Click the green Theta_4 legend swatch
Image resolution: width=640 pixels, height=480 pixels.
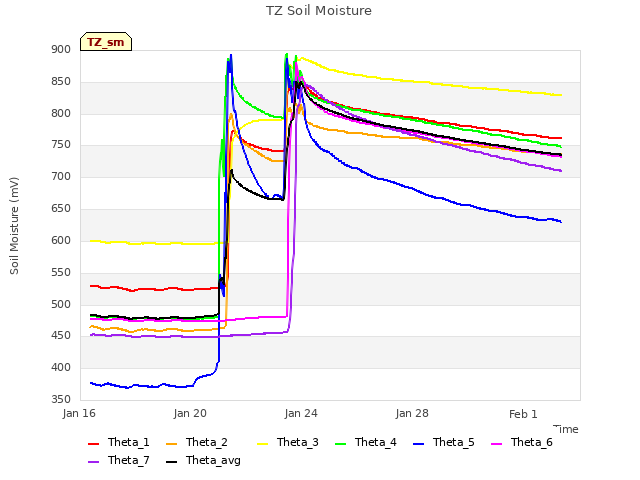tap(340, 444)
